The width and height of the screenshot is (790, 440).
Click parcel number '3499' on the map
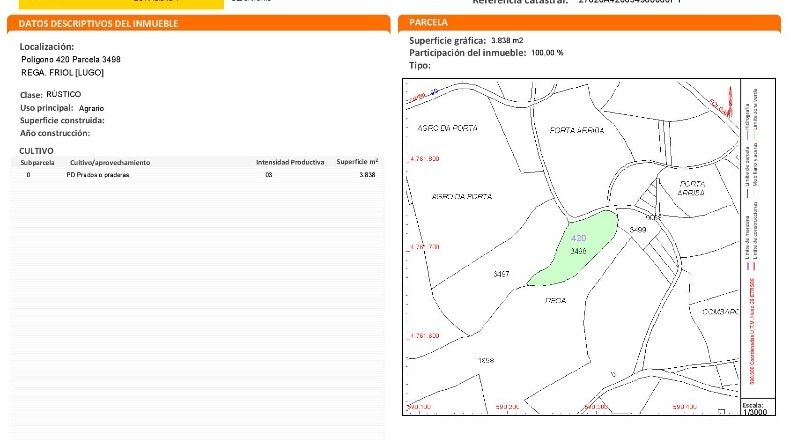coord(638,230)
